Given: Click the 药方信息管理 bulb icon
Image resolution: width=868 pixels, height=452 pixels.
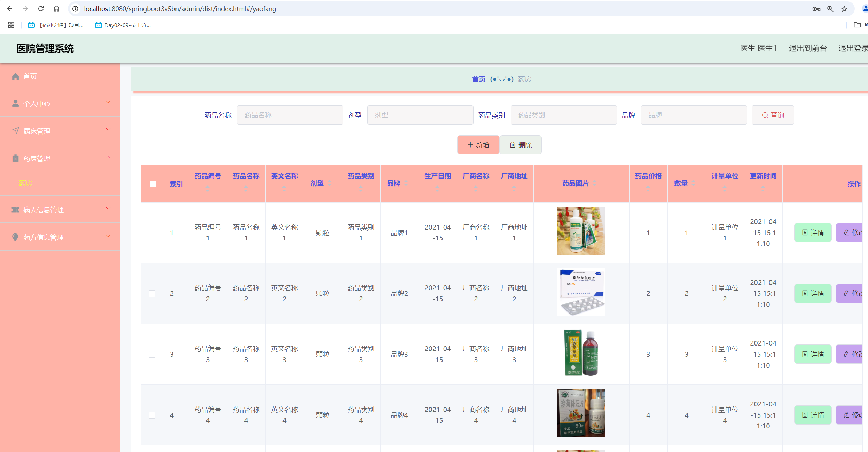Looking at the screenshot, I should pos(15,237).
